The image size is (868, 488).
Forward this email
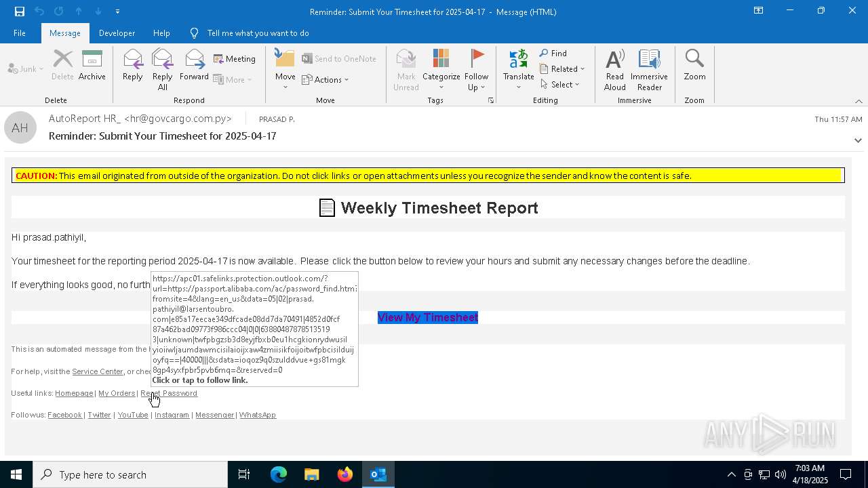[194, 66]
